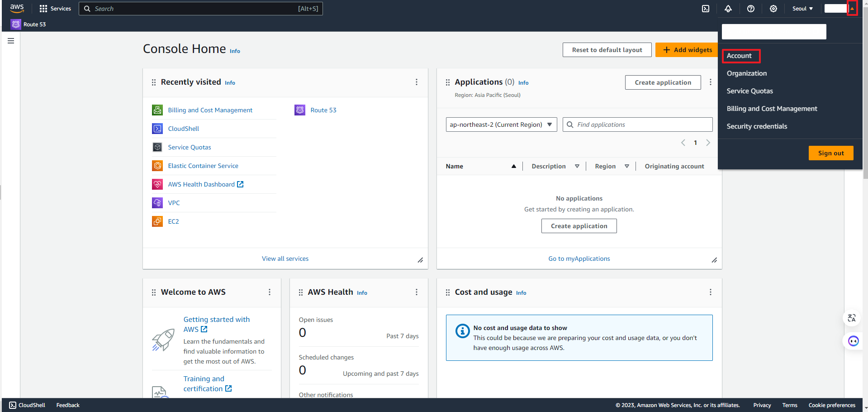Open the Elastic Container Service link
This screenshot has width=868, height=412.
(203, 166)
